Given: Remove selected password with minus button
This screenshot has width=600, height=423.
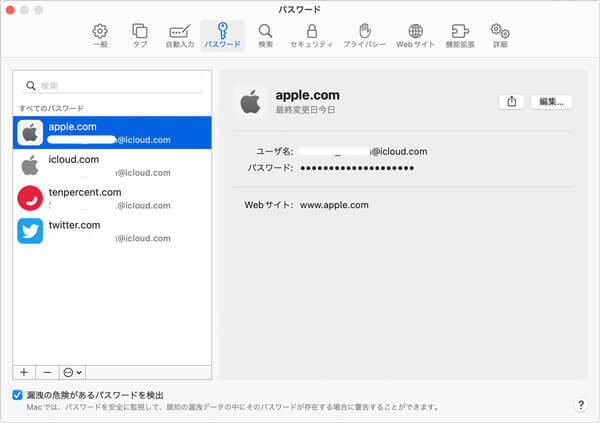Looking at the screenshot, I should pos(47,372).
